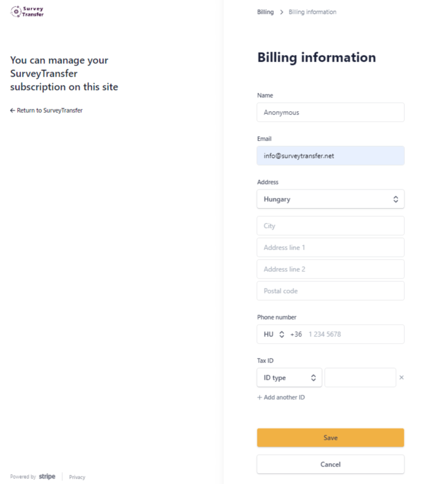Click the plus icon for Add another ID

coord(259,398)
